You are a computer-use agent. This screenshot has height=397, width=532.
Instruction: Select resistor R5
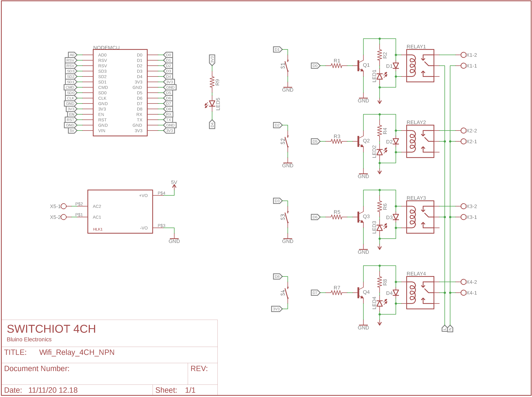[x=336, y=217]
